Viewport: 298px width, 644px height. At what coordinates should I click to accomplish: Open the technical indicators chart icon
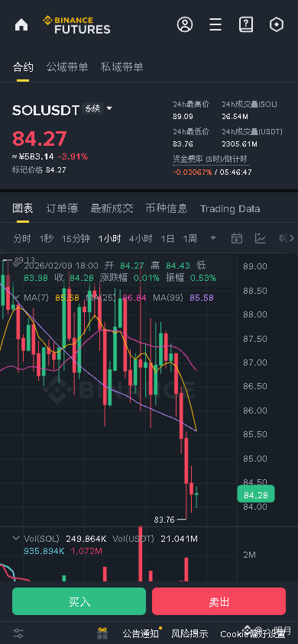pyautogui.click(x=261, y=238)
